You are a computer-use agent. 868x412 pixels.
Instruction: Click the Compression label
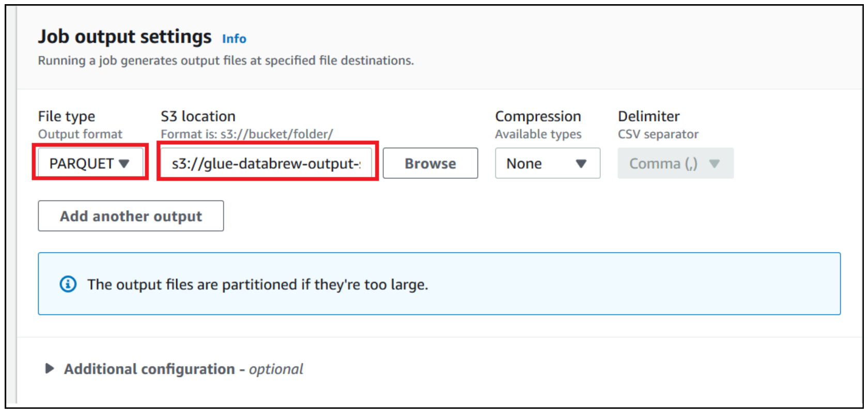point(538,116)
